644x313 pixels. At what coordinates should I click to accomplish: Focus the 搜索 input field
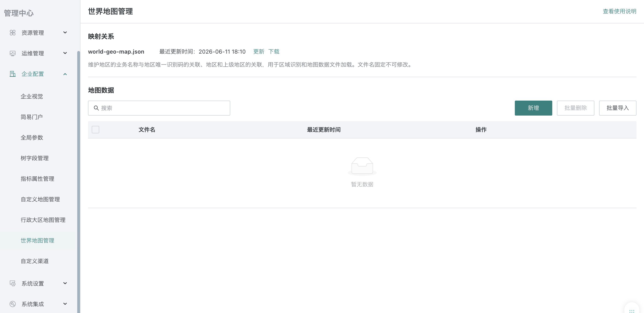coord(159,108)
